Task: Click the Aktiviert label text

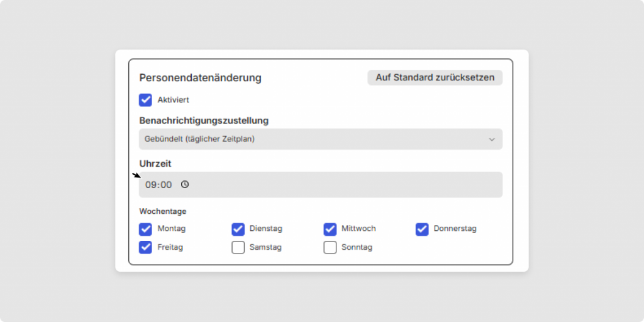Action: click(173, 100)
